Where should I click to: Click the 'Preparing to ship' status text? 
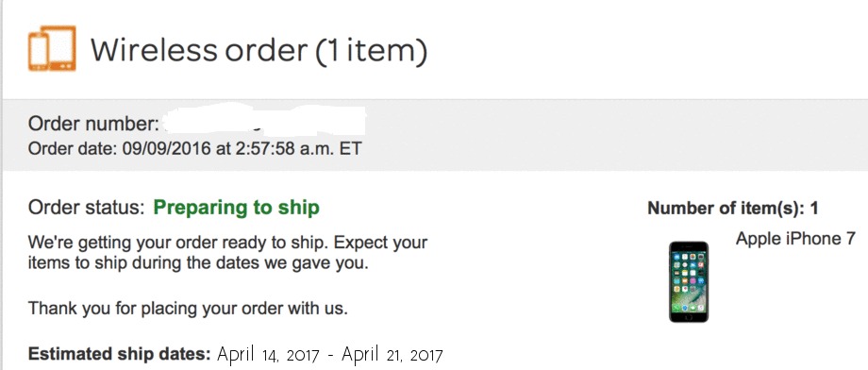(x=237, y=208)
